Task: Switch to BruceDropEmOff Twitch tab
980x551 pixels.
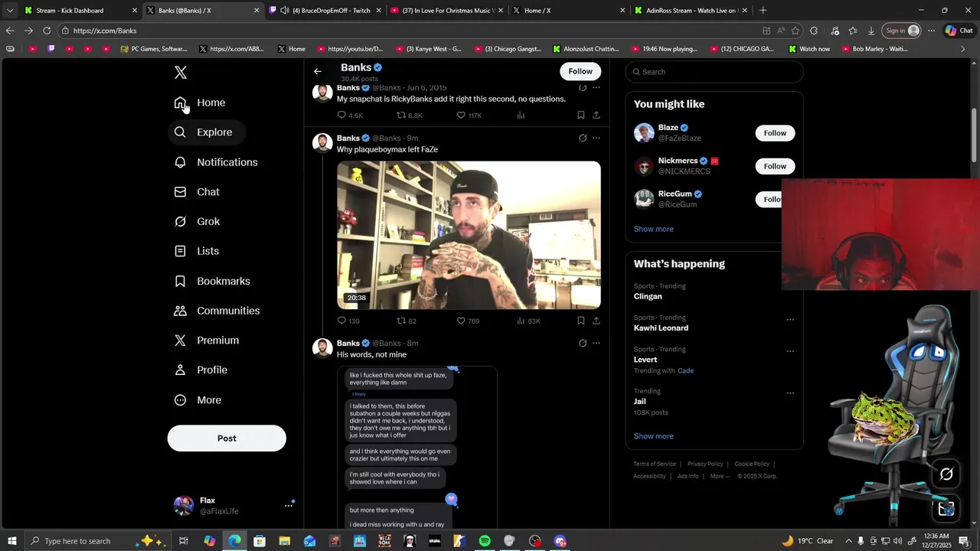Action: click(326, 11)
